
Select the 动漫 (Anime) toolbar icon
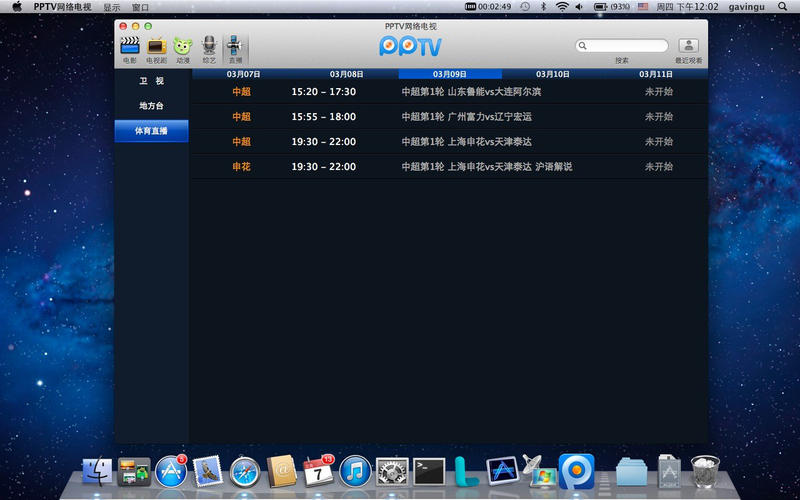click(x=182, y=46)
